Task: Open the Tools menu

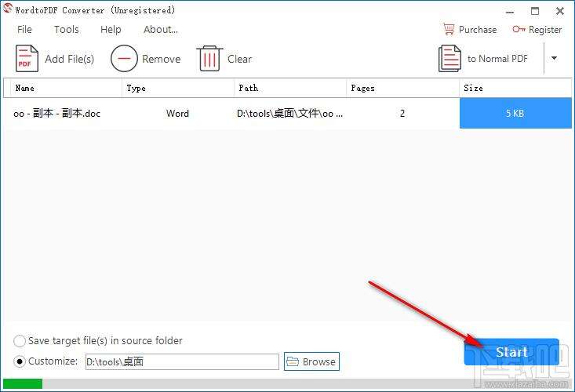Action: tap(67, 29)
